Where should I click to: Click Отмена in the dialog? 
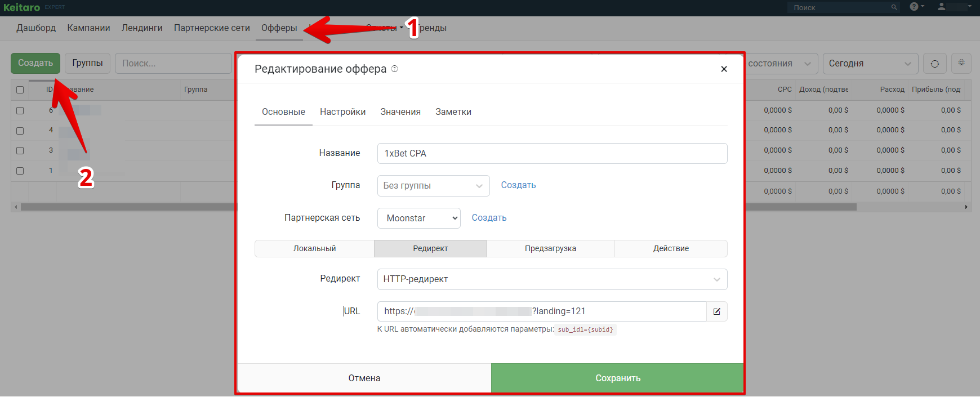(364, 378)
